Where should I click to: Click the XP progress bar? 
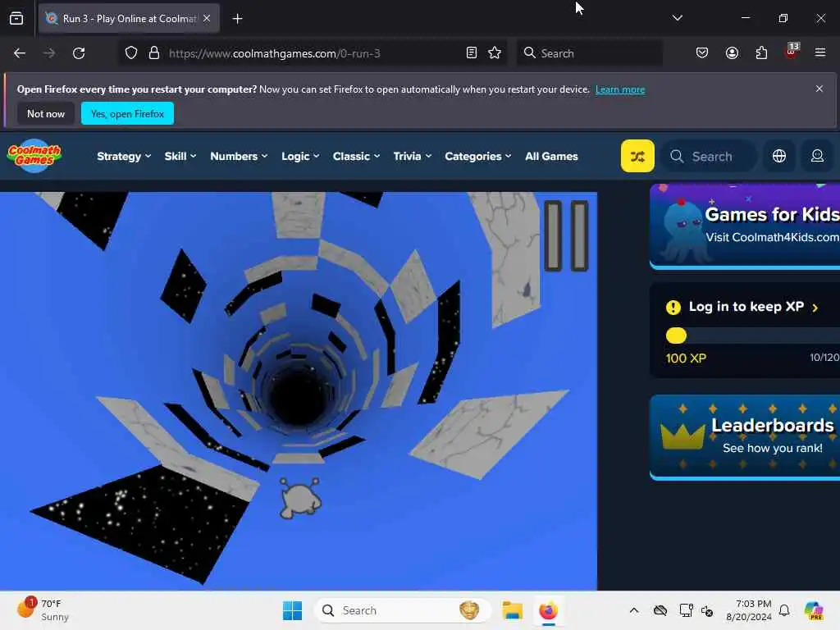(752, 336)
